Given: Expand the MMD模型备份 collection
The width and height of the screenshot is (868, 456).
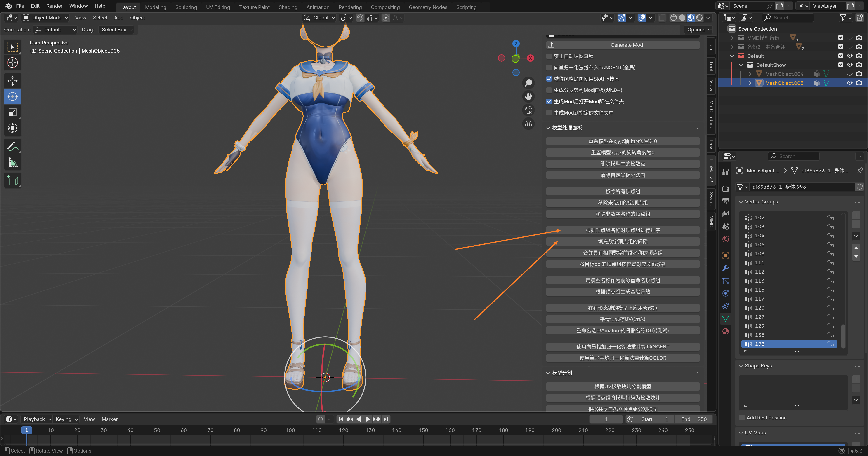Looking at the screenshot, I should (x=732, y=38).
